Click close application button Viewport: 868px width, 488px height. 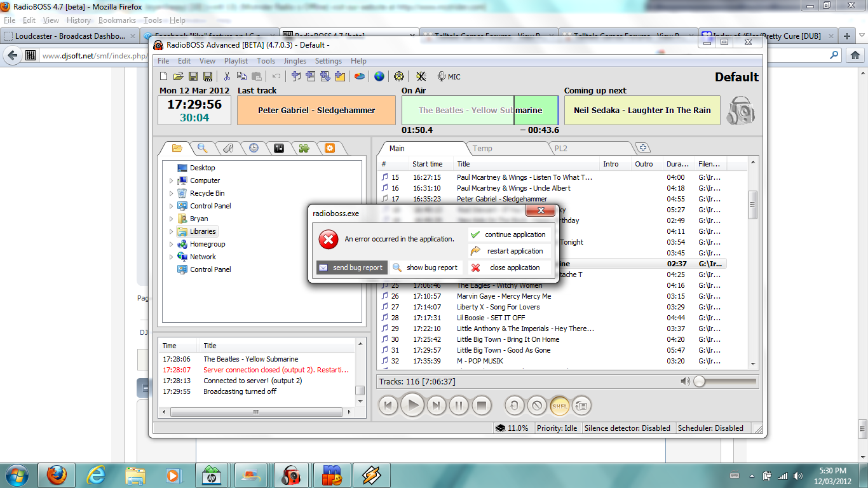click(510, 268)
